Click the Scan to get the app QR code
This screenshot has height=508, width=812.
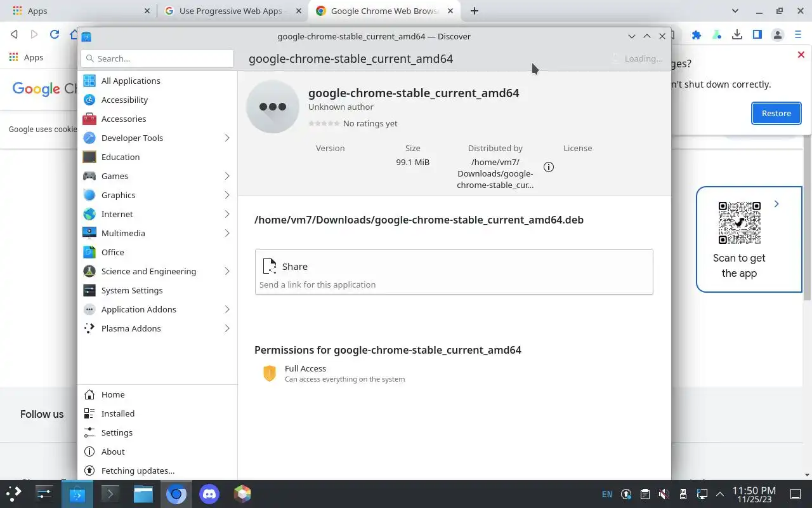(x=739, y=223)
